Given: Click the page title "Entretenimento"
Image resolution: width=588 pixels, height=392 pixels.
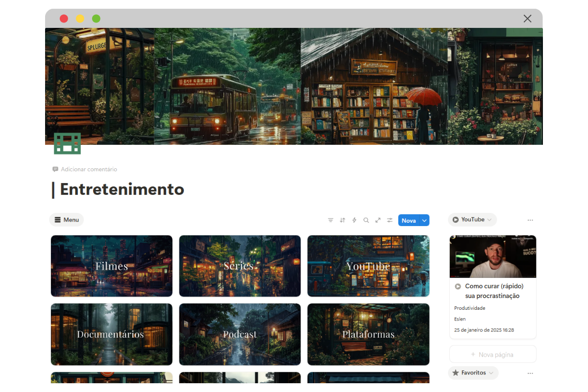Looking at the screenshot, I should [x=122, y=189].
